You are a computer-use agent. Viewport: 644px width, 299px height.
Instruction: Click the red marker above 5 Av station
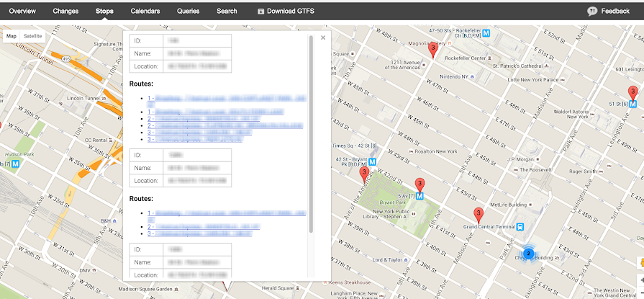[x=419, y=185]
